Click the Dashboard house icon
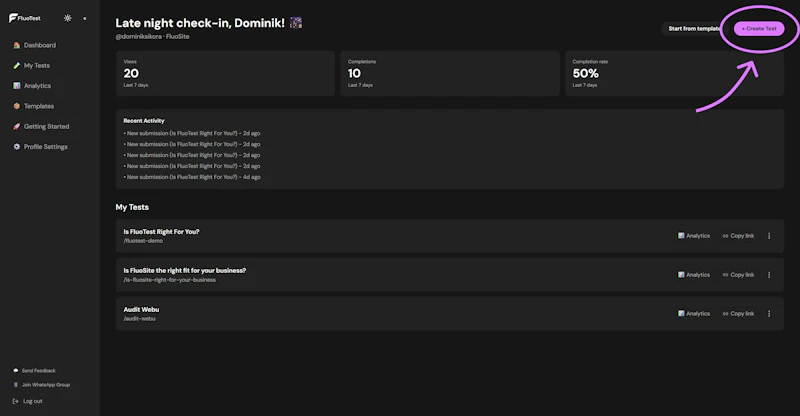 16,45
